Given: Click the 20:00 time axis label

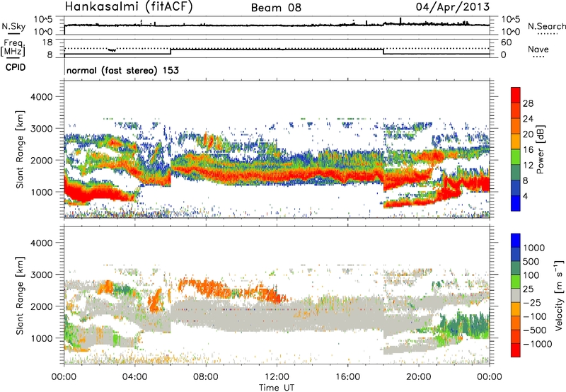Looking at the screenshot, I should pyautogui.click(x=419, y=377).
